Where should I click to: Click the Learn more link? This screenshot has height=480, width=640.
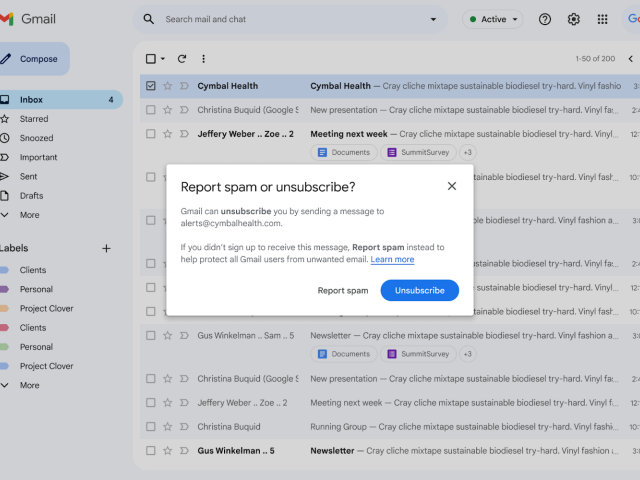(x=392, y=259)
